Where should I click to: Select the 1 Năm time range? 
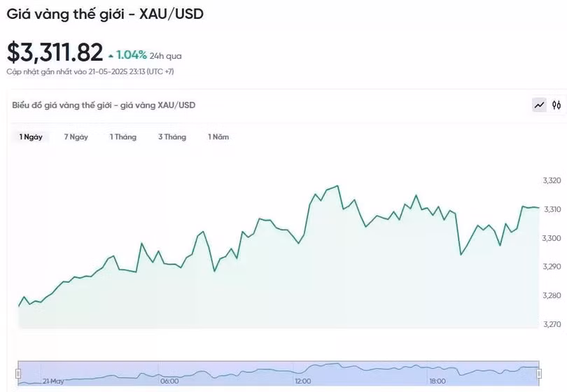[218, 137]
